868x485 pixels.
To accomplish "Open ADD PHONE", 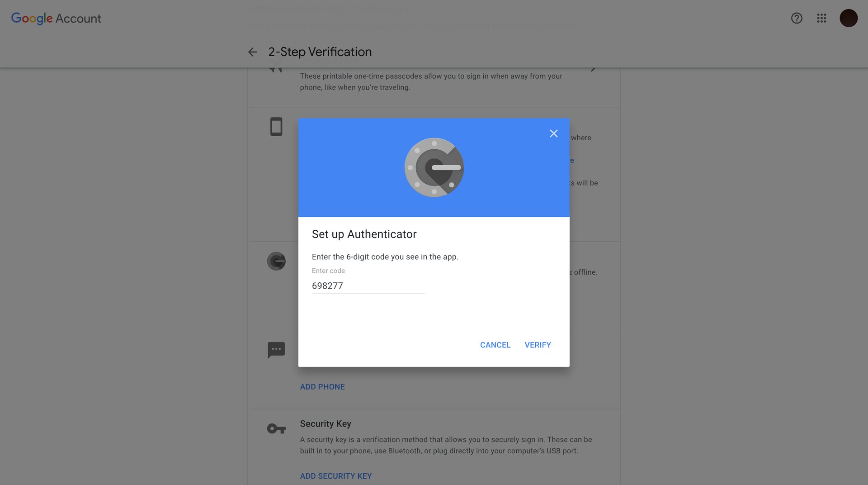I will [x=322, y=387].
